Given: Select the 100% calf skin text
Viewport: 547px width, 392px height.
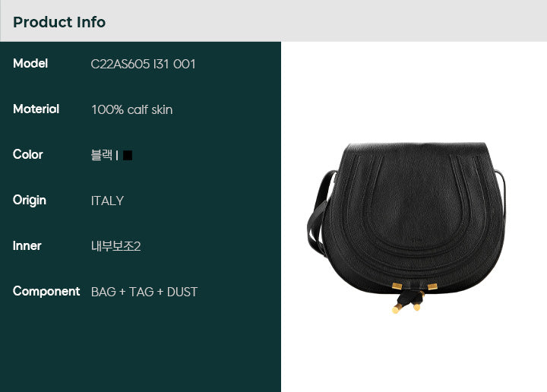Looking at the screenshot, I should (132, 110).
